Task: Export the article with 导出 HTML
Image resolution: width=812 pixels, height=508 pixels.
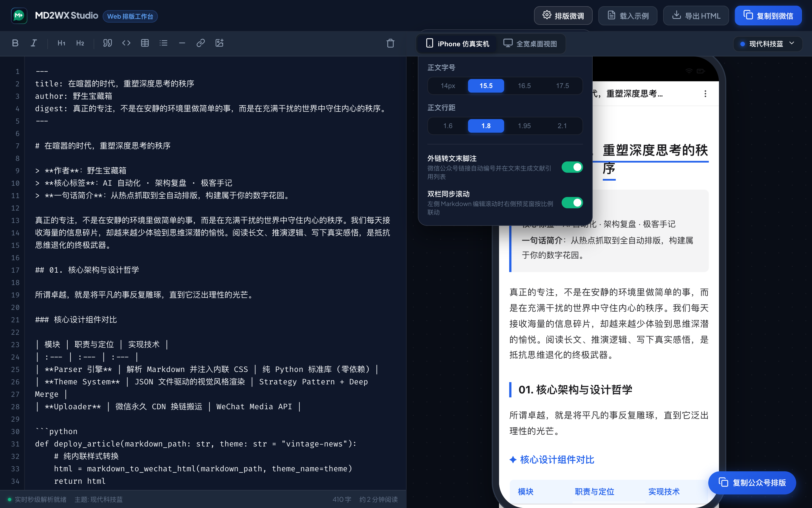Action: (x=696, y=16)
